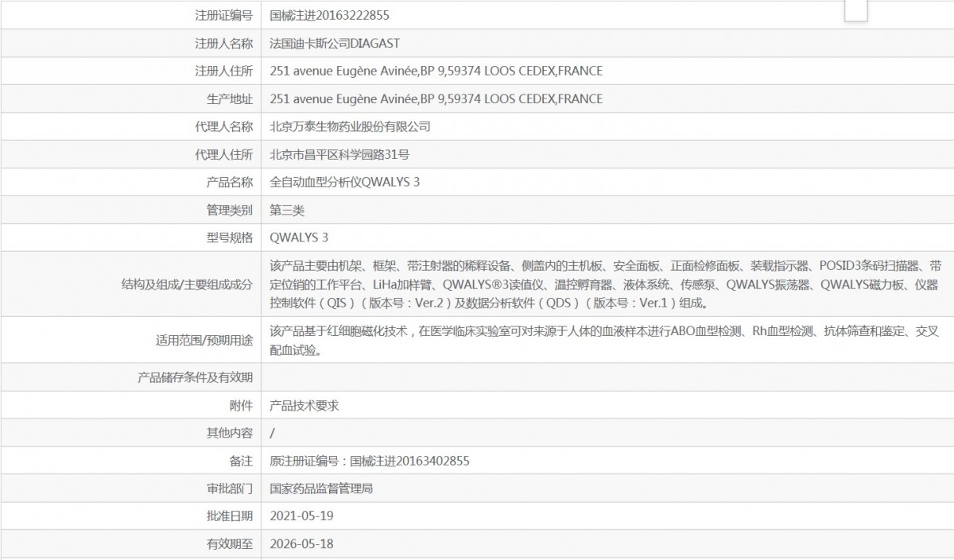Click the 代理人名称 label
The width and height of the screenshot is (954, 560).
(x=224, y=126)
